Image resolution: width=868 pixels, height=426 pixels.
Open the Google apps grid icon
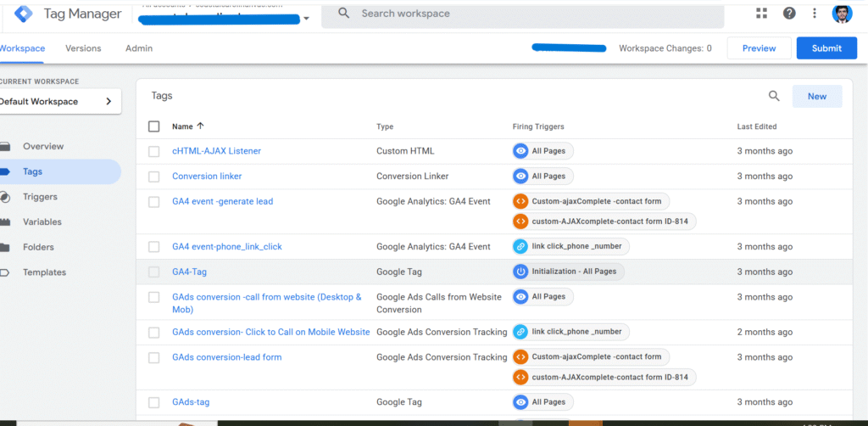tap(762, 14)
